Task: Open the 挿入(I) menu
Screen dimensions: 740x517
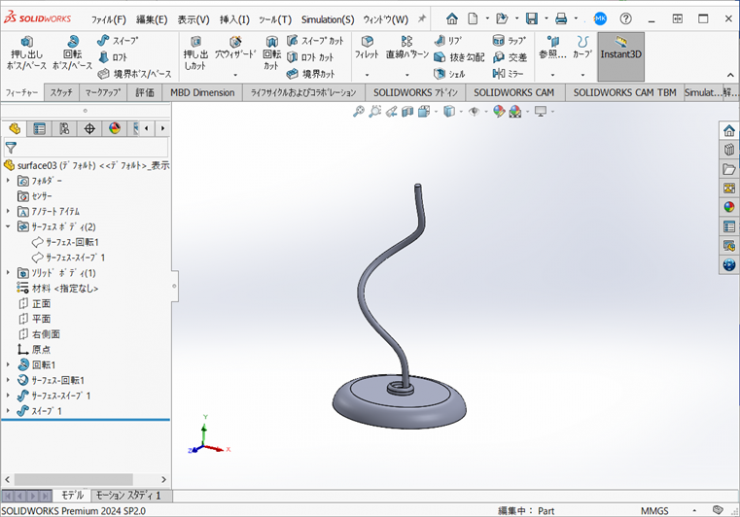Action: pos(234,19)
